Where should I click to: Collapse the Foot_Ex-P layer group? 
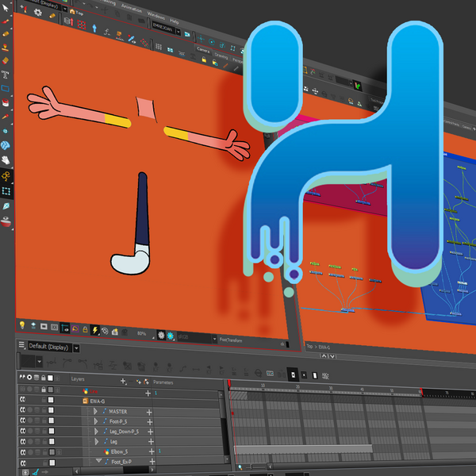(98, 460)
